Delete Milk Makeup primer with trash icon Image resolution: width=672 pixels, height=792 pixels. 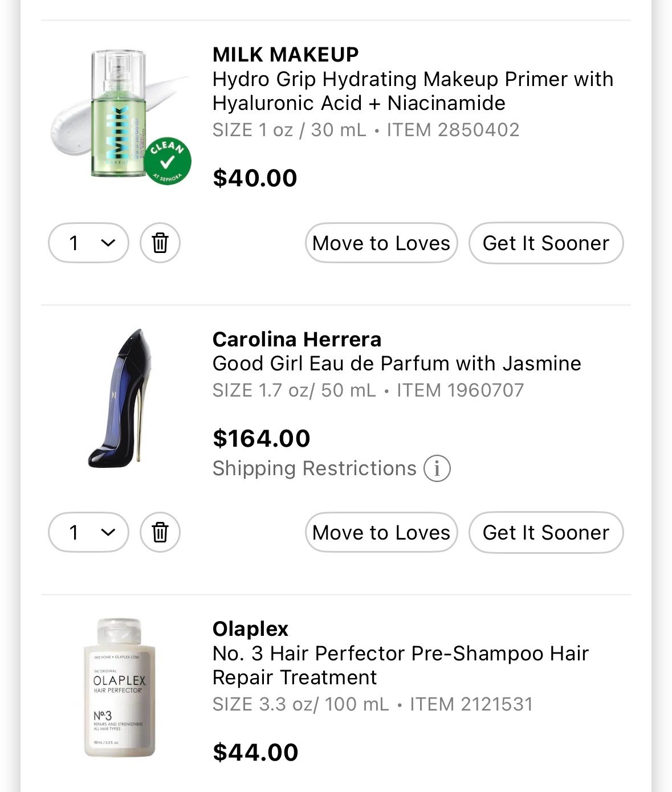[x=160, y=243]
